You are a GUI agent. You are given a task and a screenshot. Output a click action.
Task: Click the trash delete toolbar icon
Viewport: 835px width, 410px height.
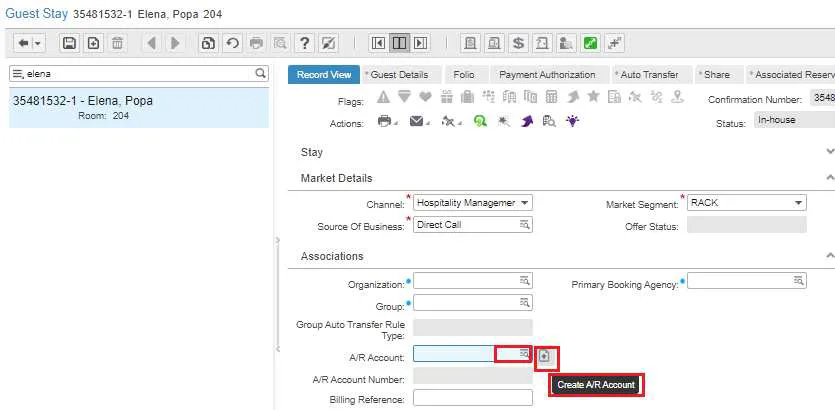tap(118, 43)
